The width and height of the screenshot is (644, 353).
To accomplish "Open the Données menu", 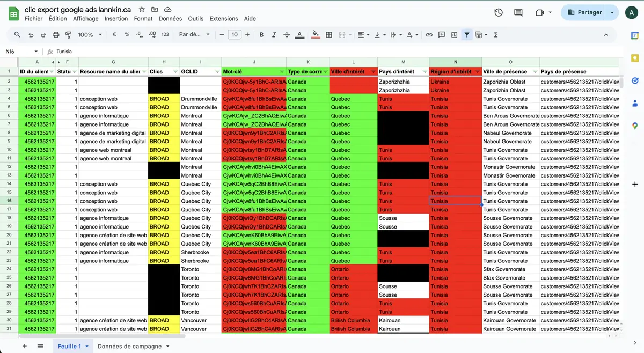I will click(x=170, y=19).
